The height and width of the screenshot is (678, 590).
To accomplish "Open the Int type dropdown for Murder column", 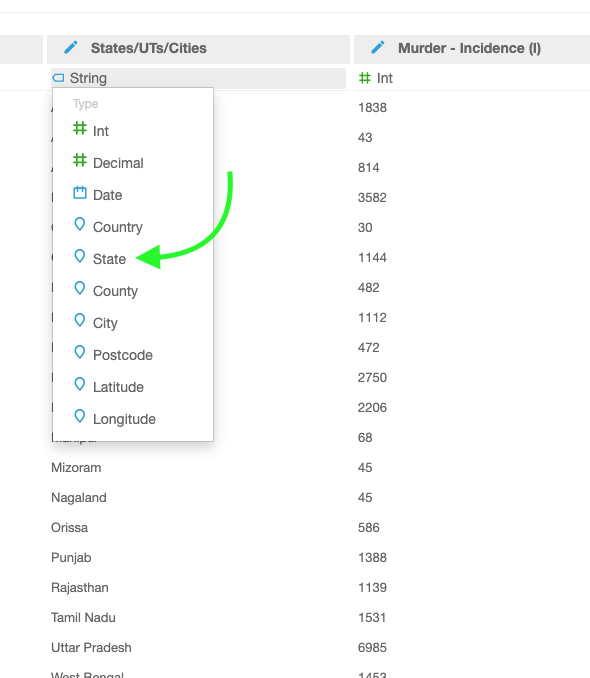I will pyautogui.click(x=472, y=78).
